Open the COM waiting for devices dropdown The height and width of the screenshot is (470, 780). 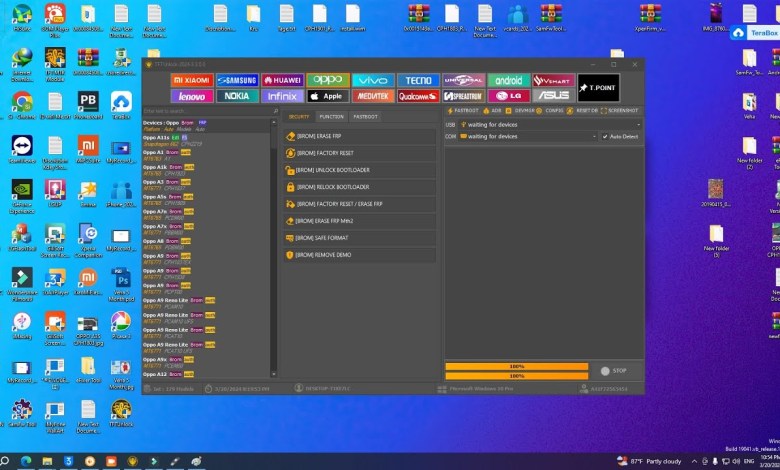click(528, 136)
